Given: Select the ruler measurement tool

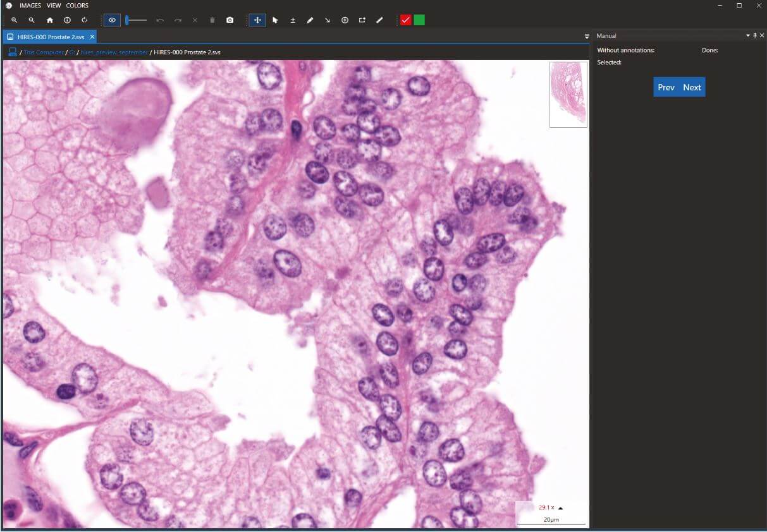Looking at the screenshot, I should coord(379,20).
